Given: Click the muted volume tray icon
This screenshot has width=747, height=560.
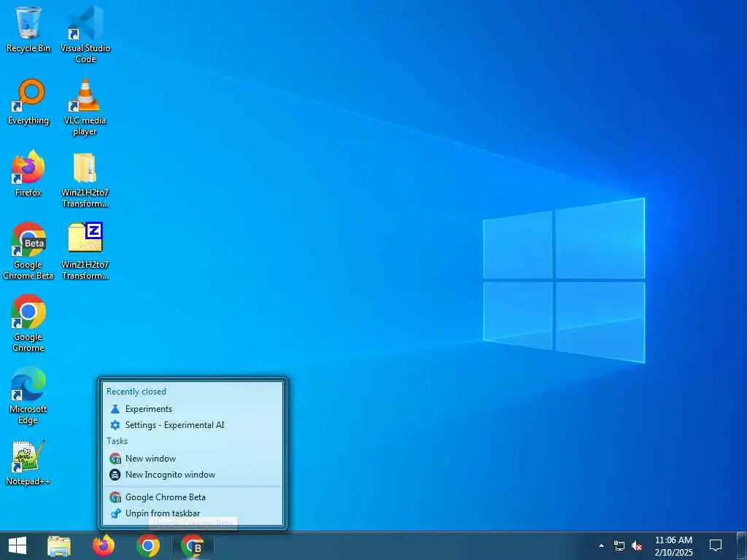Looking at the screenshot, I should (636, 545).
